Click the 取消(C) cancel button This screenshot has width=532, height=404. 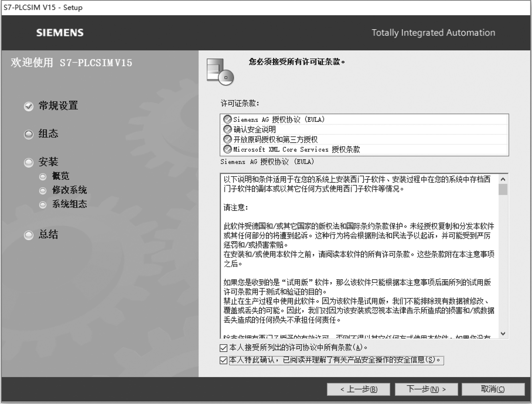(493, 389)
